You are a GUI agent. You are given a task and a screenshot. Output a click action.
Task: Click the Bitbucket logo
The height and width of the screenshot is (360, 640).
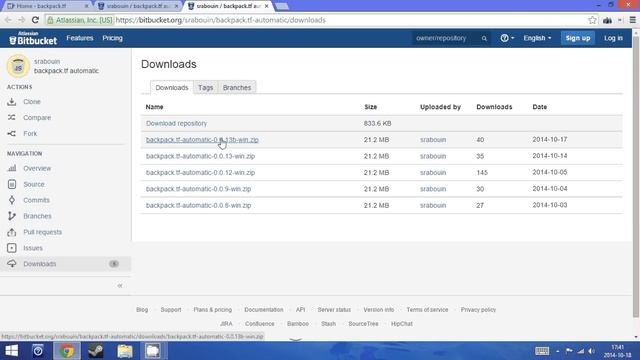[33, 38]
